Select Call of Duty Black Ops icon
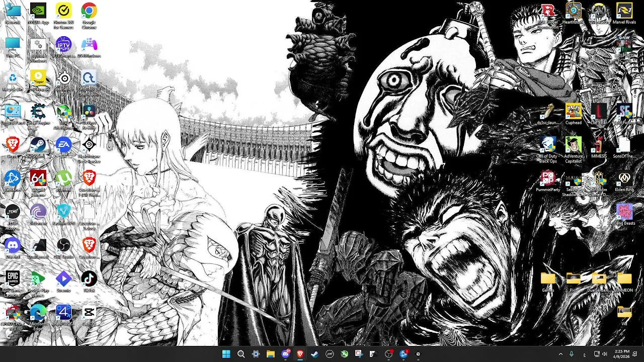Image resolution: width=644 pixels, height=362 pixels. [x=548, y=150]
